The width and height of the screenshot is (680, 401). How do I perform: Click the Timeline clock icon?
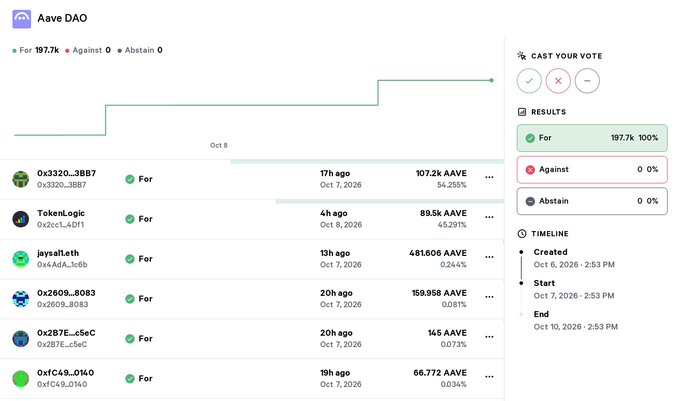coord(522,234)
